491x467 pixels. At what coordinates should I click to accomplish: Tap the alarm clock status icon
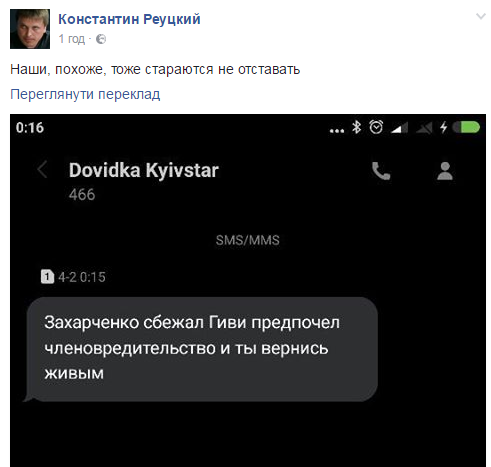[x=376, y=127]
